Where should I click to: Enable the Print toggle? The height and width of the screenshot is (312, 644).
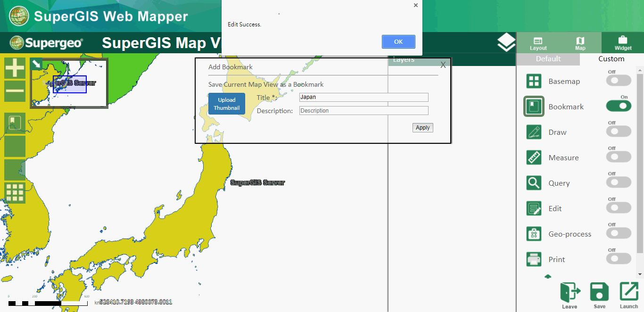click(x=619, y=259)
